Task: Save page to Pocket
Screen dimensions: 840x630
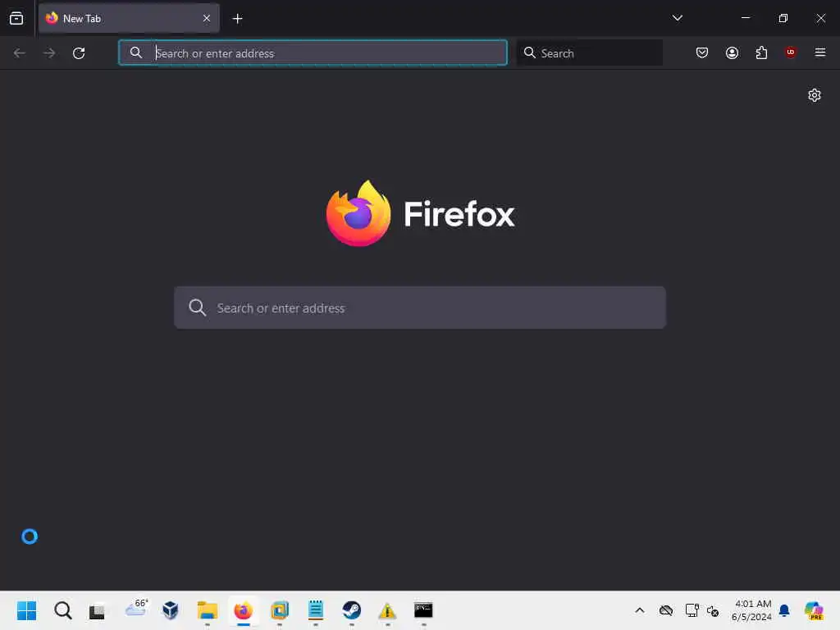Action: click(x=702, y=52)
